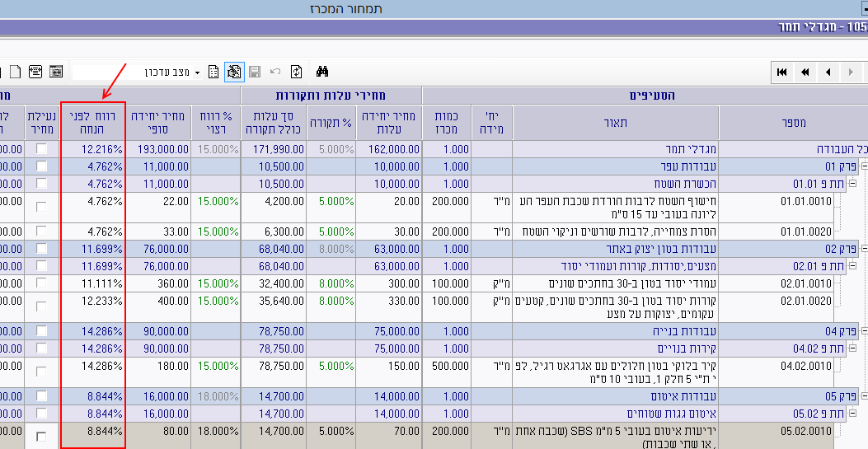Image resolution: width=868 pixels, height=449 pixels.
Task: Click the עבודות איטום description cell
Action: pyautogui.click(x=616, y=396)
